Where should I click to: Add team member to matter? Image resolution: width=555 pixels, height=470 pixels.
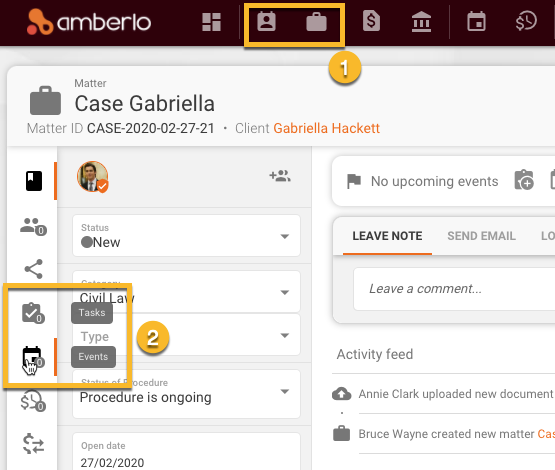tap(280, 176)
